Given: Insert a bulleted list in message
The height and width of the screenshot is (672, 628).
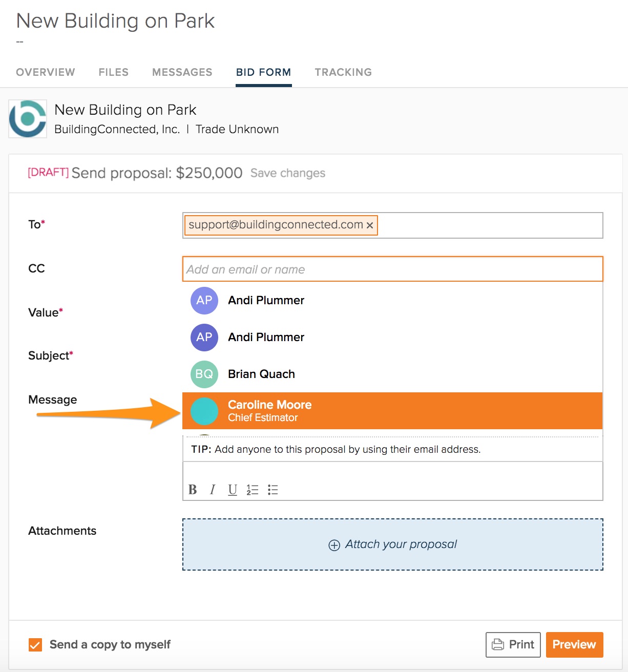Looking at the screenshot, I should [273, 490].
